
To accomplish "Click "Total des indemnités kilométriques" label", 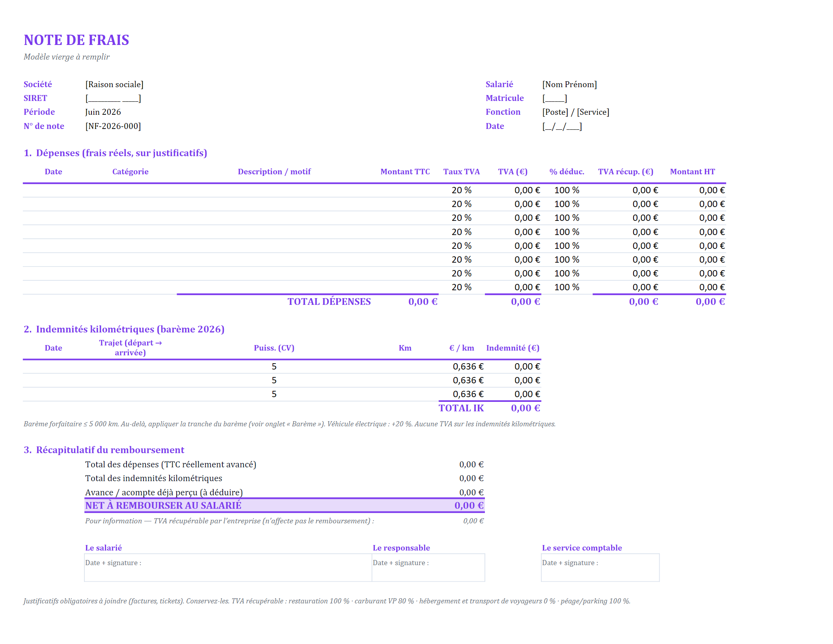I will pos(154,478).
